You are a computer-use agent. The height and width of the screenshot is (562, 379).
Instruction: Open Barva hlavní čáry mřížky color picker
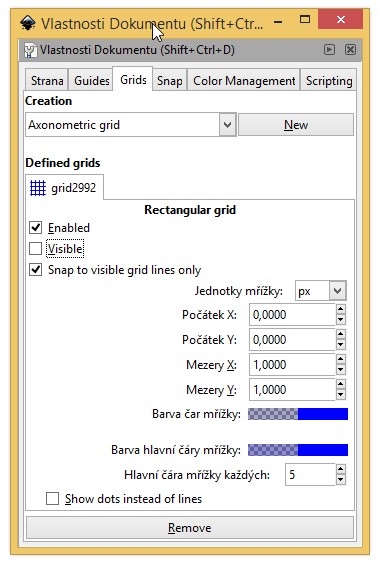(298, 450)
